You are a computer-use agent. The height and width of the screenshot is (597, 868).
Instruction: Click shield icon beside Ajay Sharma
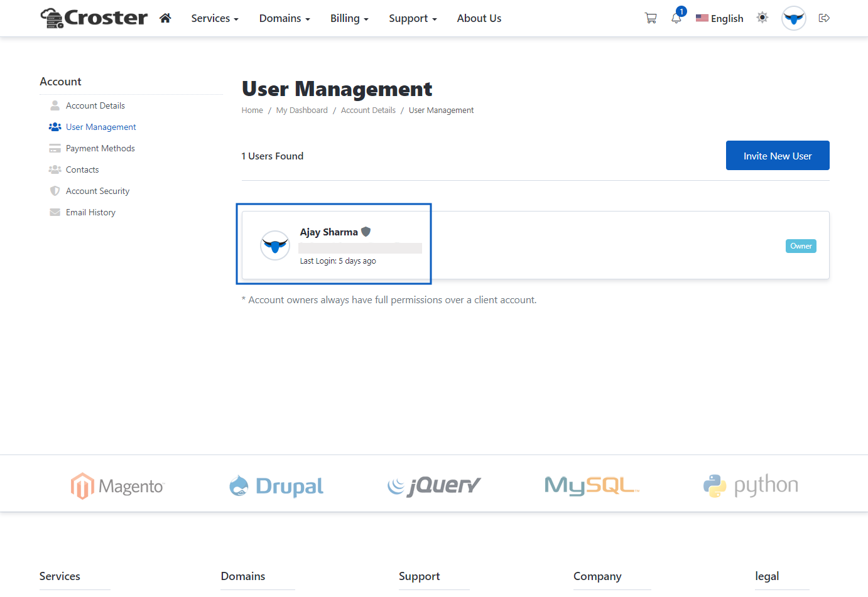tap(366, 232)
